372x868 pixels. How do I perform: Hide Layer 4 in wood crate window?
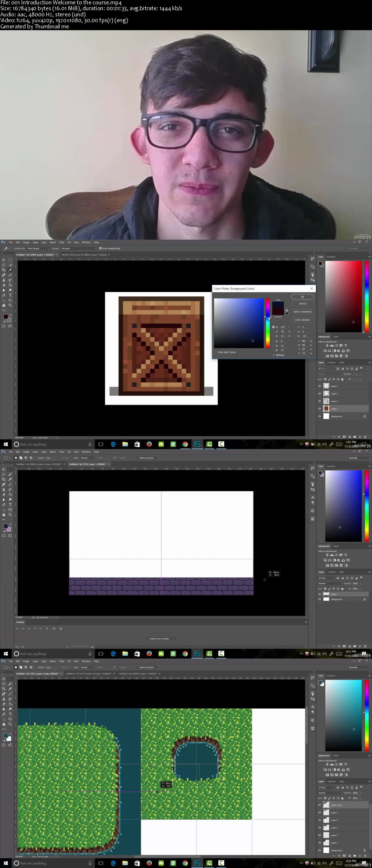(320, 386)
